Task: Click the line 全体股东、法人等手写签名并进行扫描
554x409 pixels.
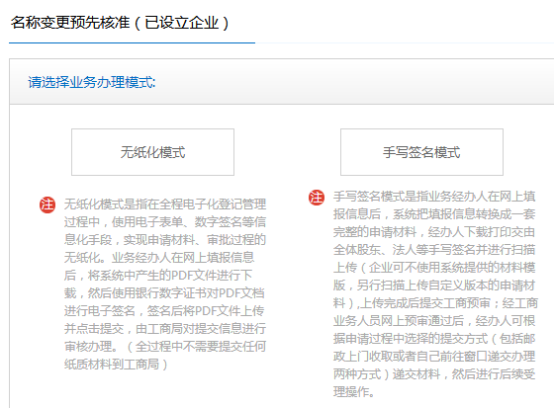Action: pos(434,250)
